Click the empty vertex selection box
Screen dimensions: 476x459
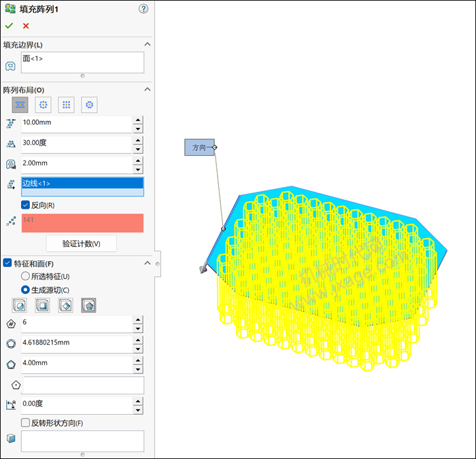tap(84, 386)
